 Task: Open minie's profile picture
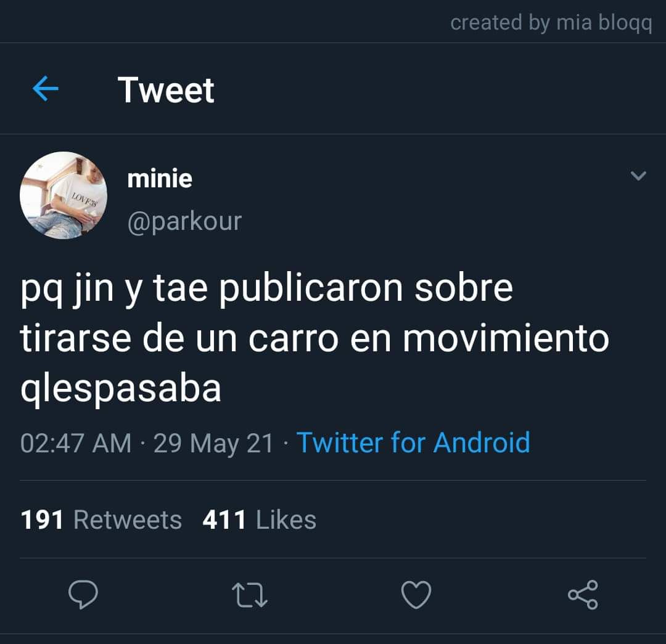[64, 195]
